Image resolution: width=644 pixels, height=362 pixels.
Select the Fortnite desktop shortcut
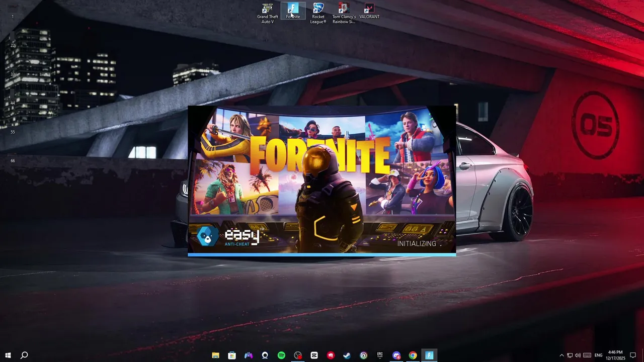pos(293,11)
